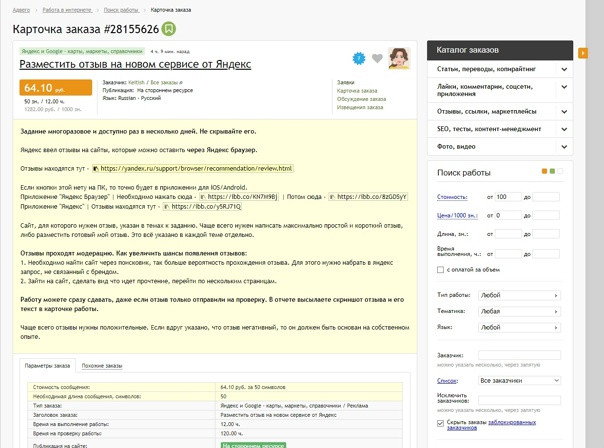Screen dimensions: 604x448
Task: Select the white square in Поиск работы
Action: point(560,171)
